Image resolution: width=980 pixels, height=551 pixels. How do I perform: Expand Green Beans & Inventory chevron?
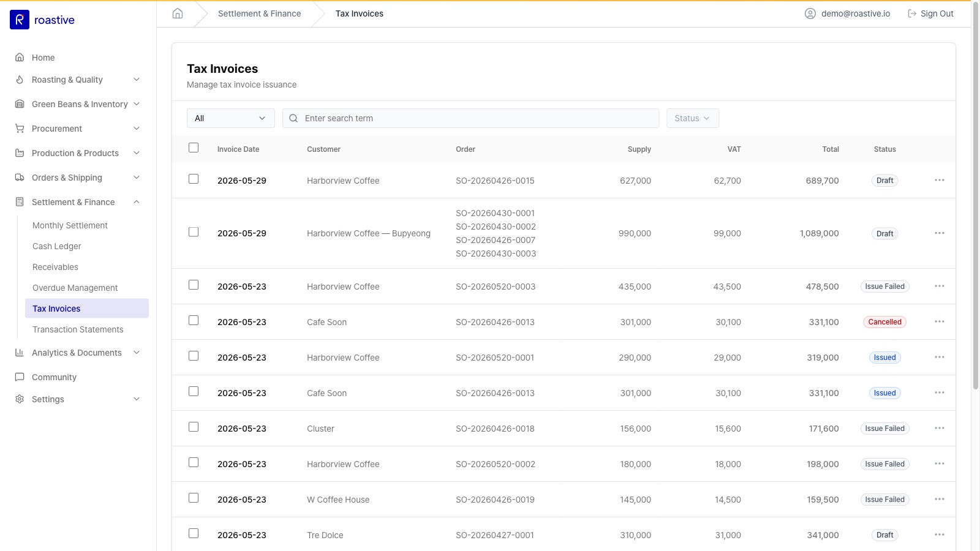137,104
